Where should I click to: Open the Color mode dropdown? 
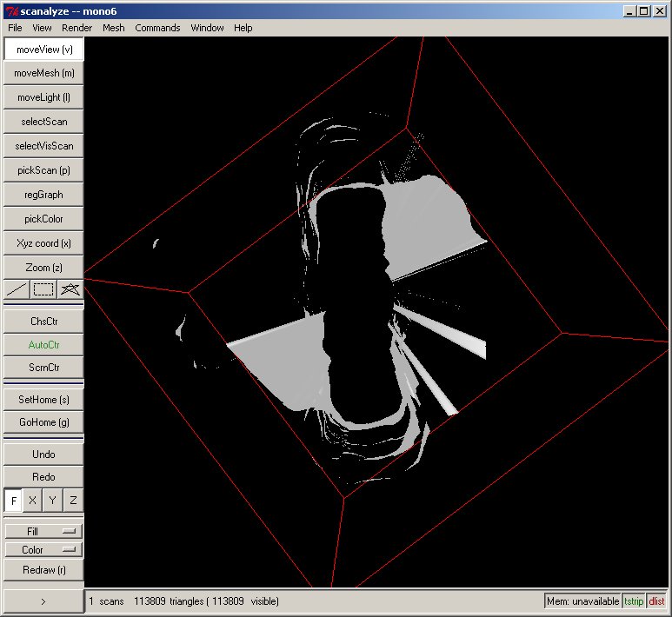click(x=43, y=549)
